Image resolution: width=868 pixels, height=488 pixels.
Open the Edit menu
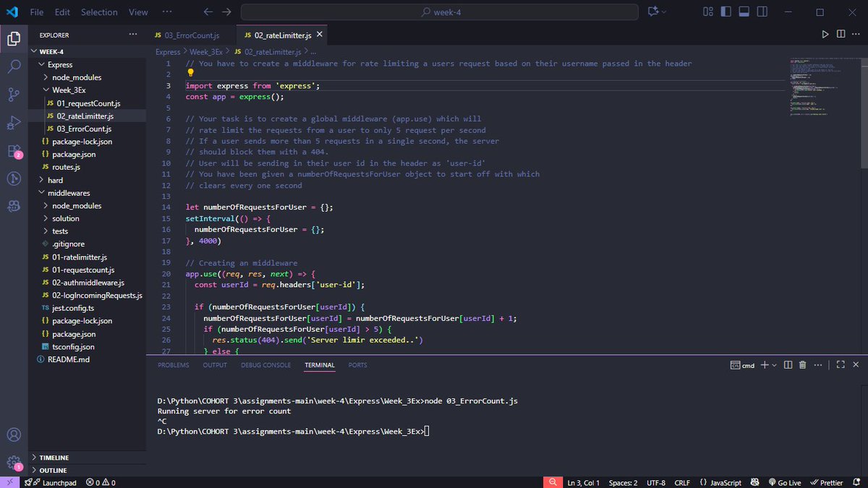[62, 12]
